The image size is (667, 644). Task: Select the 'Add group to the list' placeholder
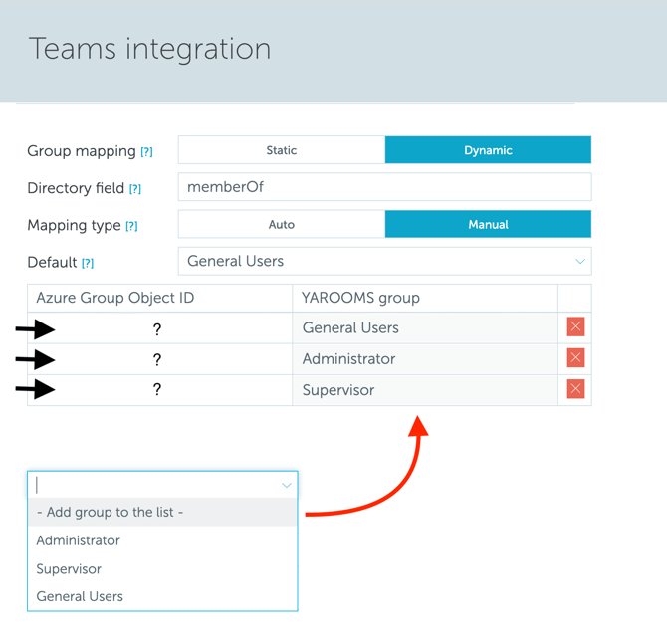pos(110,513)
